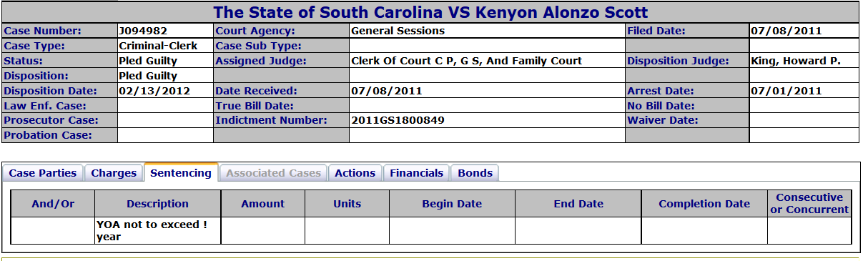Click the YOA not to exceed description cell

157,231
